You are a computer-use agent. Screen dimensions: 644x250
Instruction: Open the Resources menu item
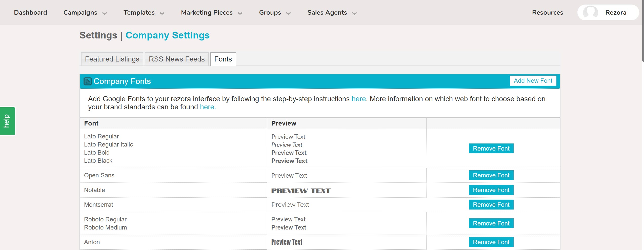point(547,13)
